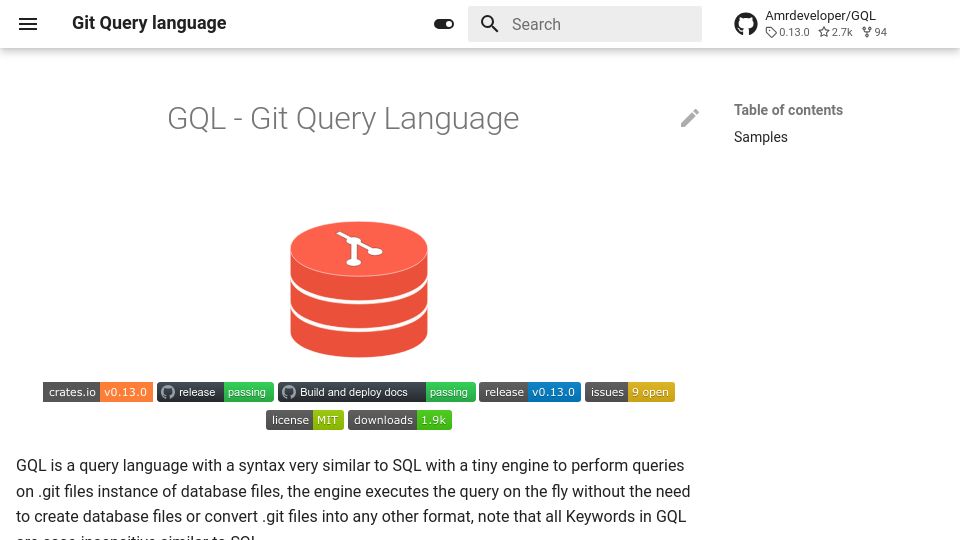
Task: Focus the Search input field
Action: 585,24
